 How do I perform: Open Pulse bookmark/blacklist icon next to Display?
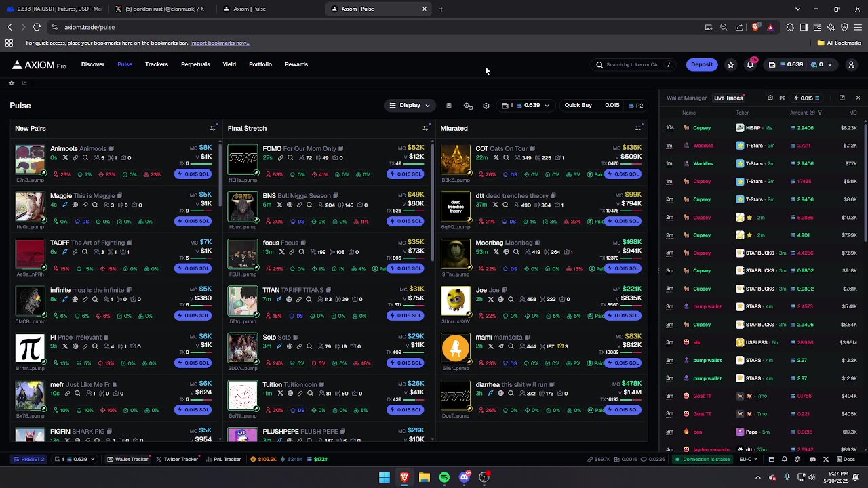(448, 106)
